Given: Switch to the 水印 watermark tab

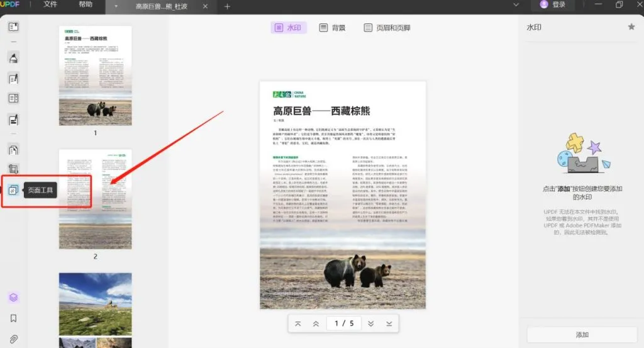Looking at the screenshot, I should [x=288, y=28].
